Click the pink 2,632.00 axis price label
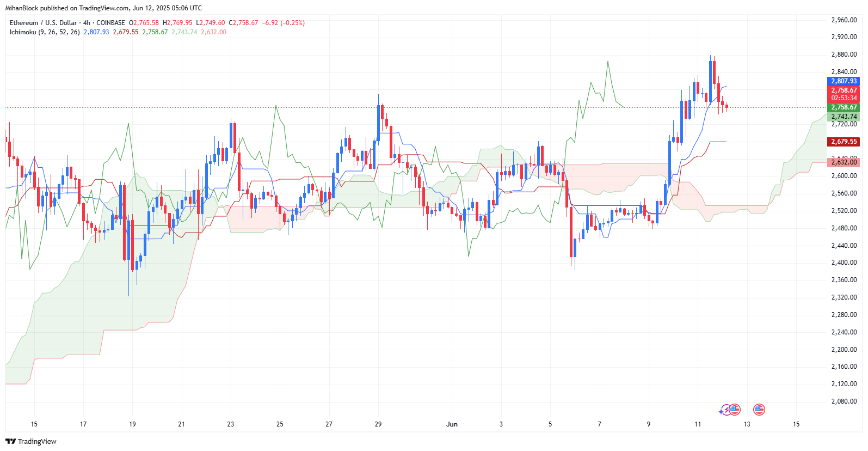 [x=843, y=162]
